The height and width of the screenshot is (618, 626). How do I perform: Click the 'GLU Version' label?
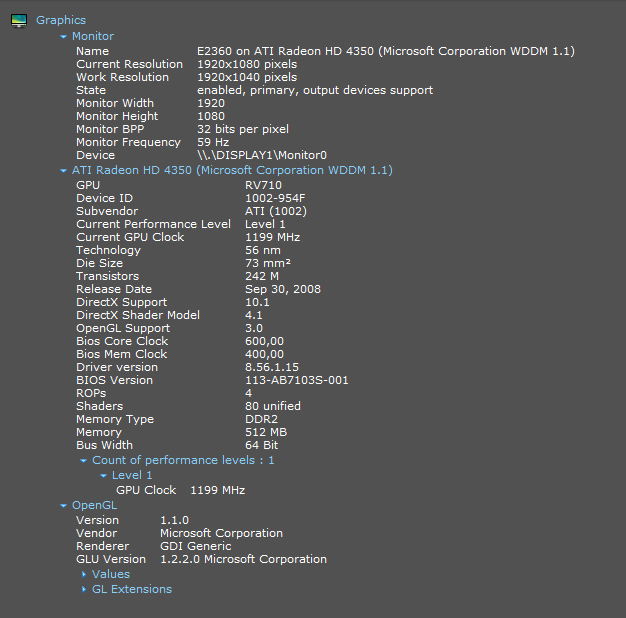(x=111, y=559)
